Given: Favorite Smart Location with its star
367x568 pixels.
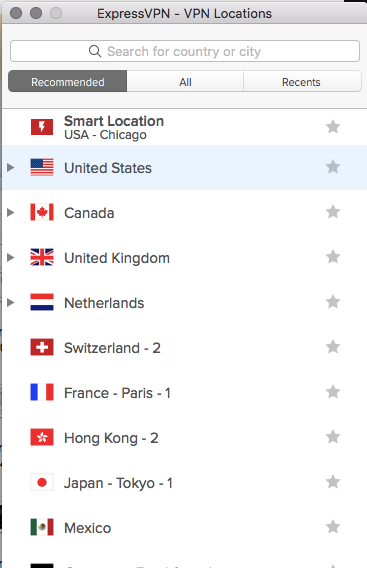Looking at the screenshot, I should (x=333, y=127).
